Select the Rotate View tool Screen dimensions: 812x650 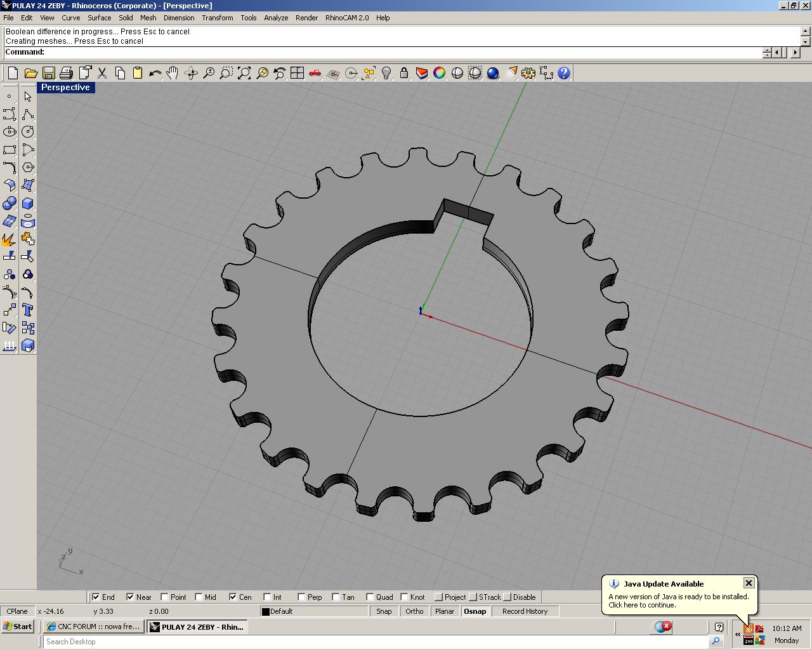[190, 73]
